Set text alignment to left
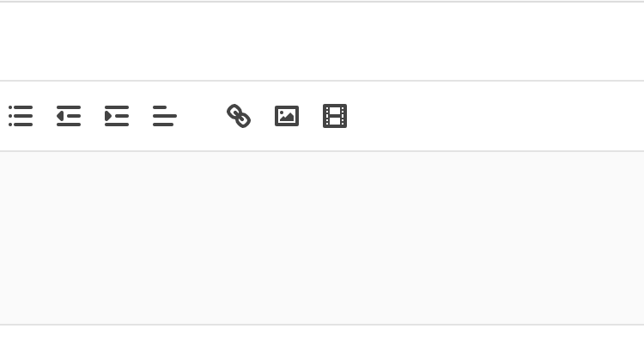Viewport: 644px width, 347px height. [x=165, y=116]
